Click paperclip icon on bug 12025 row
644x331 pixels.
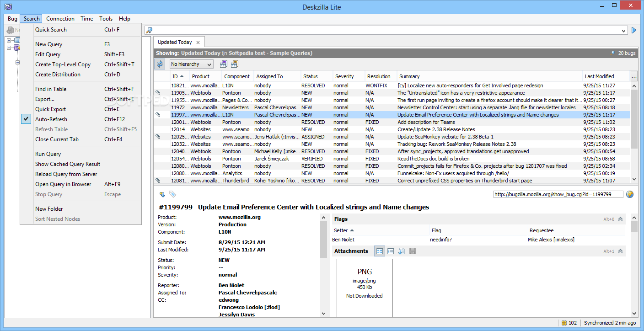coord(158,137)
